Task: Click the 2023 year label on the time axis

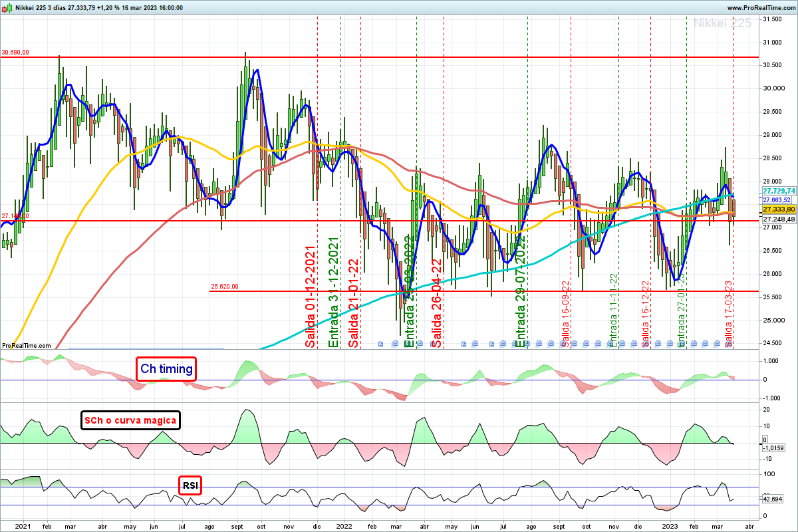Action: click(670, 525)
